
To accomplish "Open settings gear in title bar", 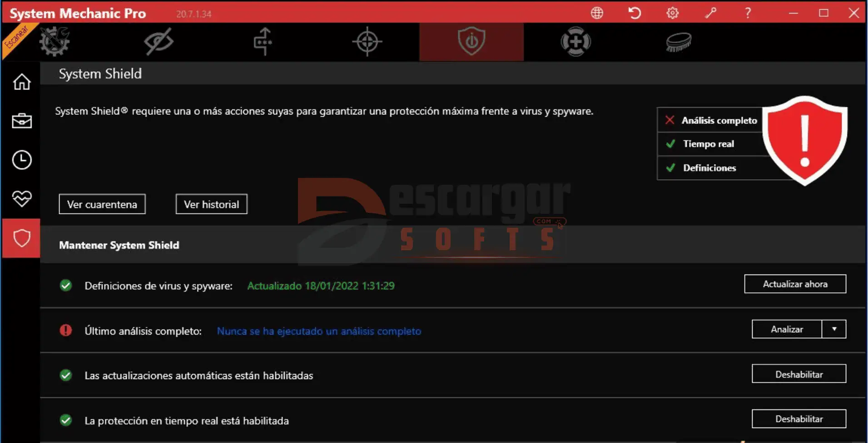I will [x=672, y=13].
